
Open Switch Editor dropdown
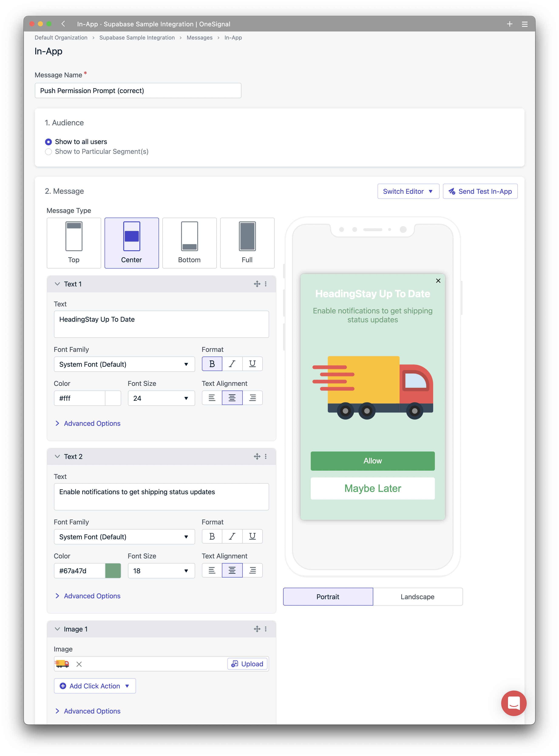408,191
